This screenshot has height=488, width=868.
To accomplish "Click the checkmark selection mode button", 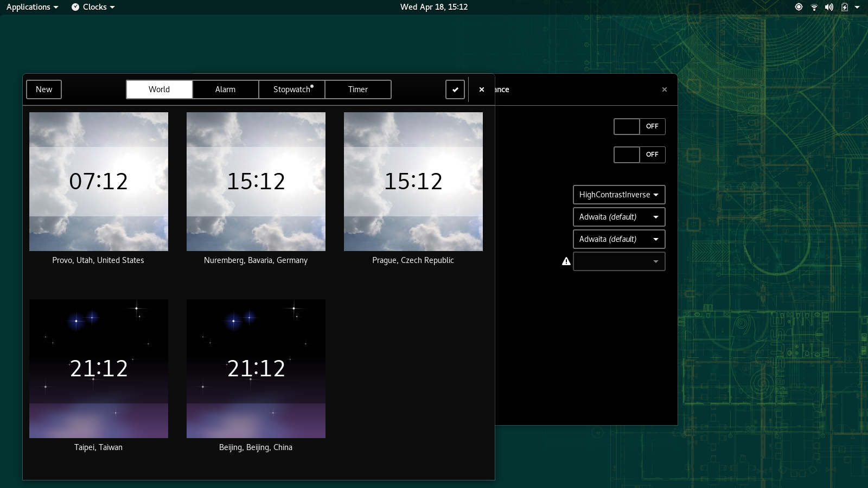I will (x=455, y=89).
